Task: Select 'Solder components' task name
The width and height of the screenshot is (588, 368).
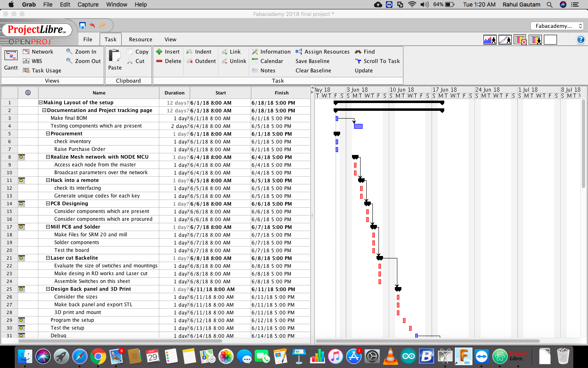Action: click(x=76, y=242)
